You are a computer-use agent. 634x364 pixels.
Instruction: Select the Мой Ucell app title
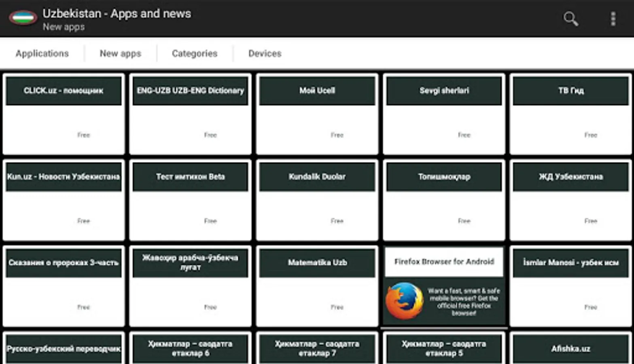point(317,91)
